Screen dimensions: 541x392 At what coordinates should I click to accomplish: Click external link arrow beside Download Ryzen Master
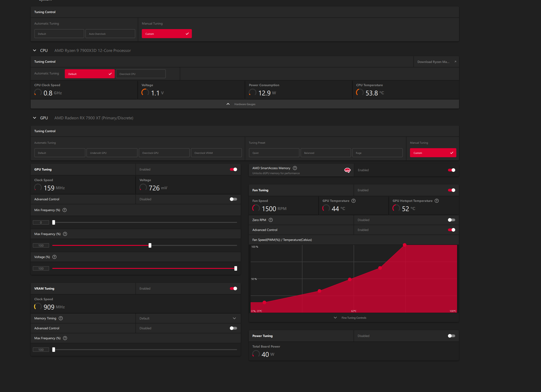455,62
